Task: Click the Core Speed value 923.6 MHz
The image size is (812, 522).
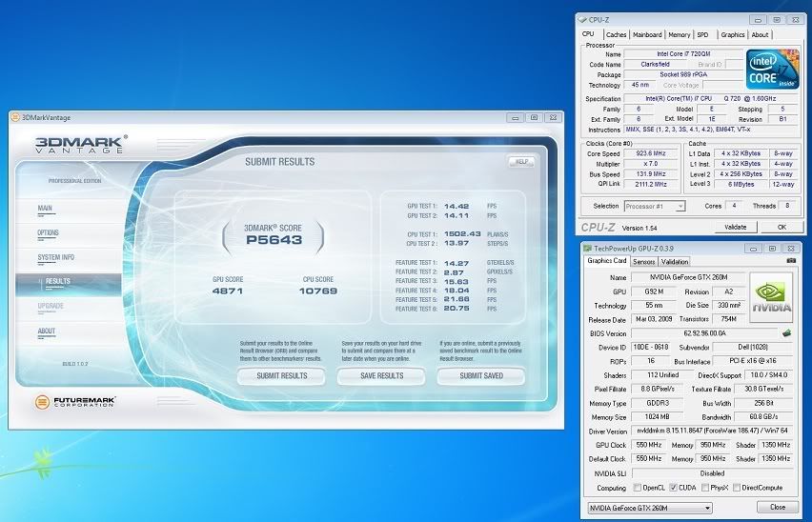Action: (x=651, y=153)
